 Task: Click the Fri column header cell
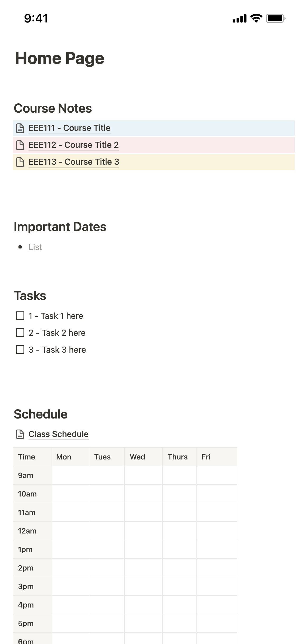point(216,457)
